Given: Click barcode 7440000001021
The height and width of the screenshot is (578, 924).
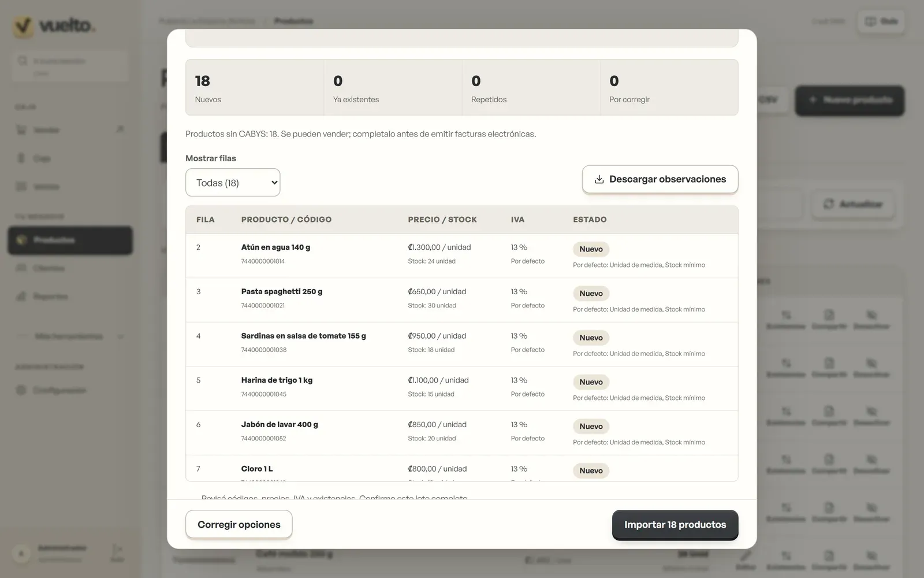Looking at the screenshot, I should (263, 306).
